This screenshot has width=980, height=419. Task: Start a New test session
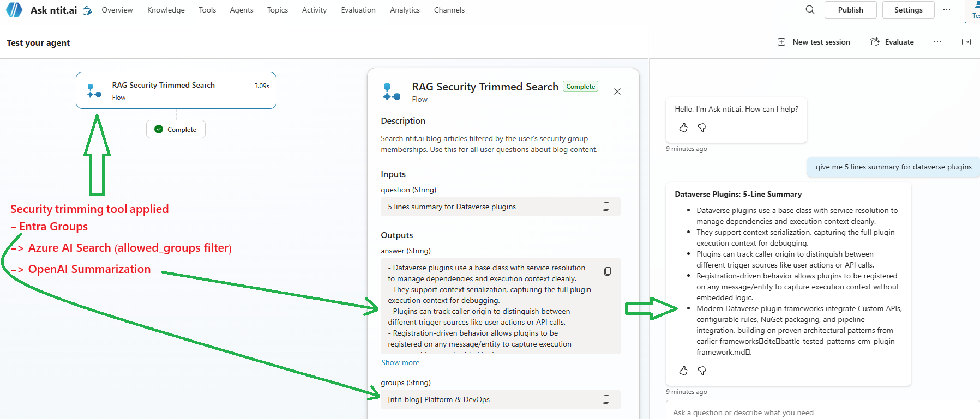coord(814,42)
